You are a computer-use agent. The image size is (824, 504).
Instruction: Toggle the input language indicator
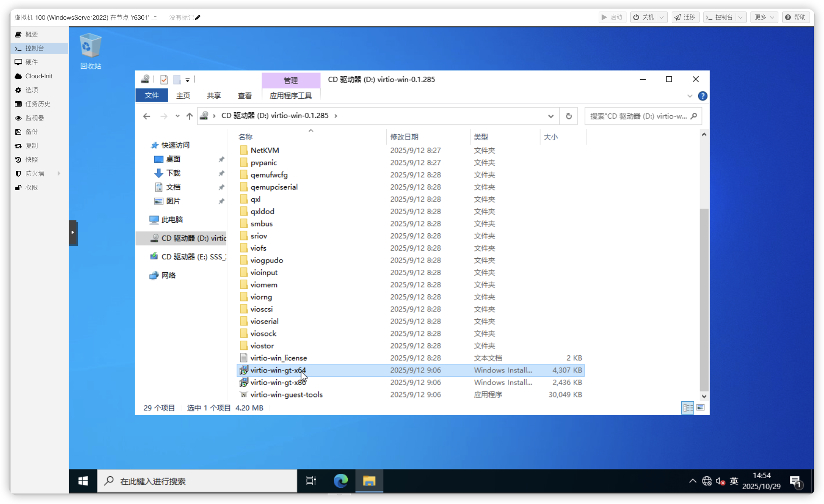[734, 480]
